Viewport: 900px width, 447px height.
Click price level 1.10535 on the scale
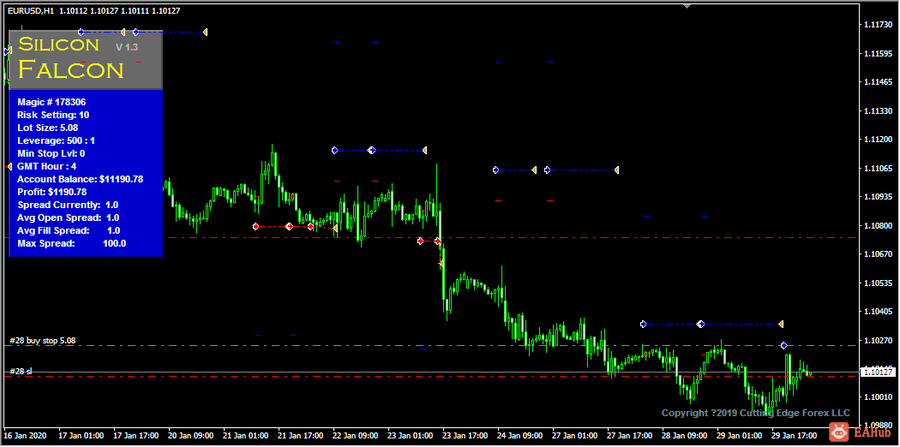click(877, 282)
